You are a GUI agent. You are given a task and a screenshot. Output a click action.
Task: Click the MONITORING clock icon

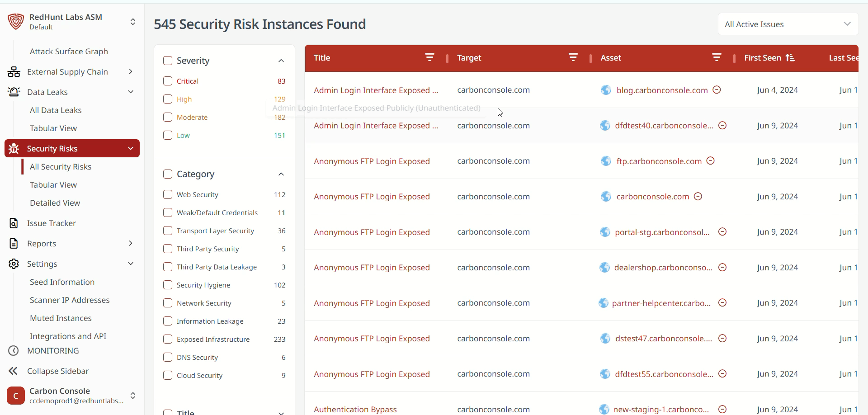(x=14, y=350)
